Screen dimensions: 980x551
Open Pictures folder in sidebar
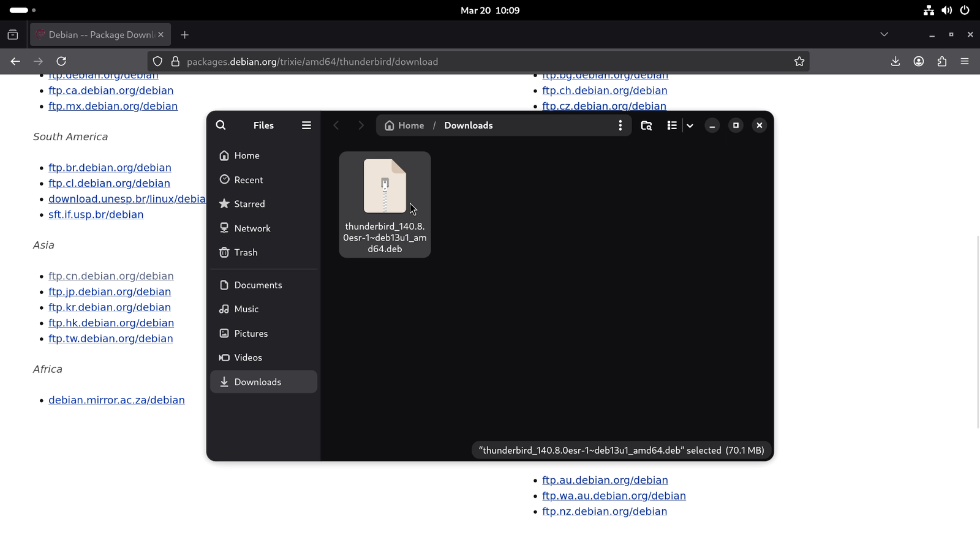point(264,333)
